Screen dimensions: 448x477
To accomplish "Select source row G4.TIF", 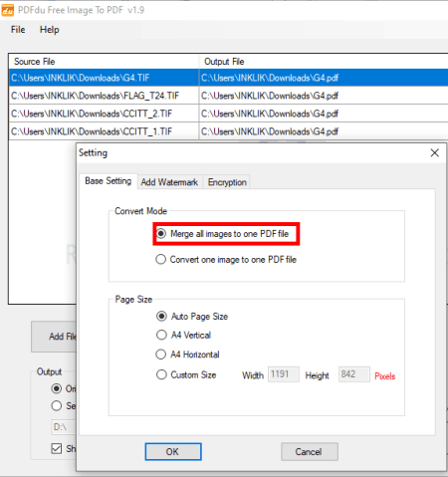I will [x=104, y=78].
